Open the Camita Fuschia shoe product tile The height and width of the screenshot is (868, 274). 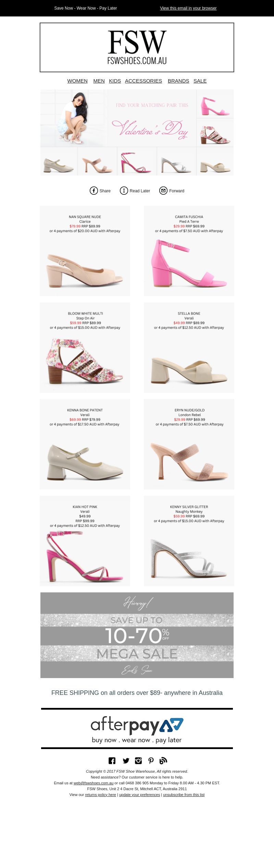[x=189, y=251]
